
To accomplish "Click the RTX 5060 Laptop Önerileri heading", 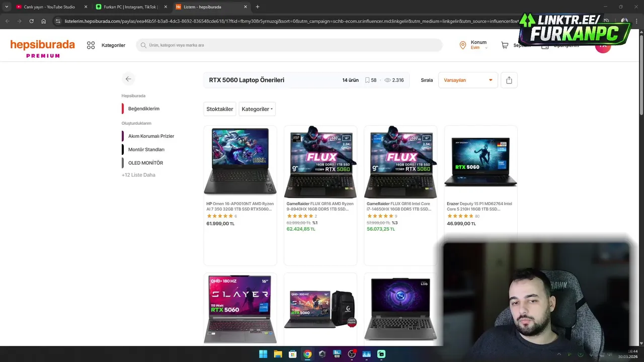I will 247,80.
